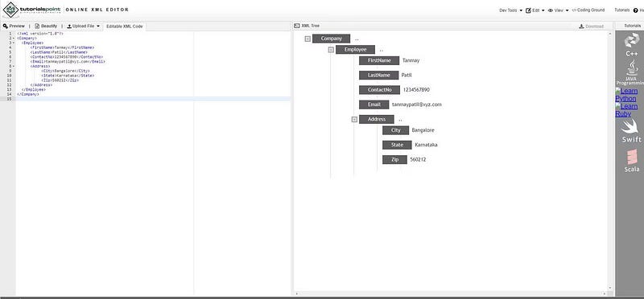Image resolution: width=644 pixels, height=299 pixels.
Task: Open the Swift tutorial icon
Action: click(x=631, y=131)
